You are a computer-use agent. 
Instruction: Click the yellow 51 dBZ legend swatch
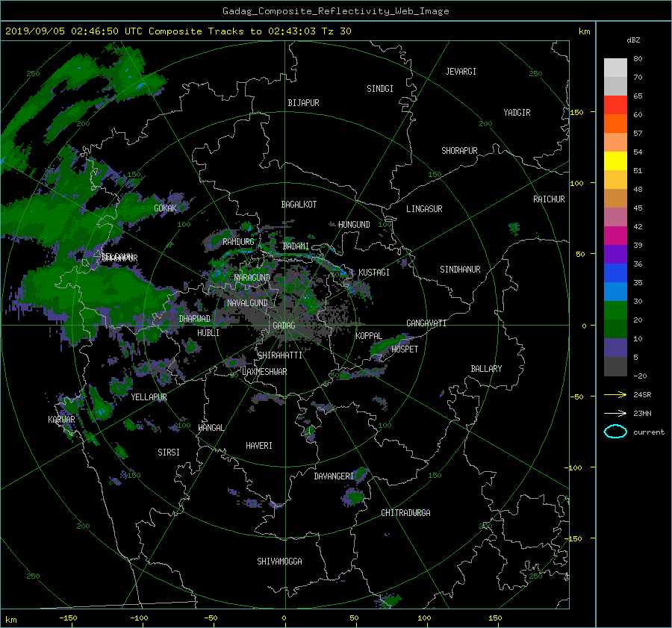tap(615, 161)
